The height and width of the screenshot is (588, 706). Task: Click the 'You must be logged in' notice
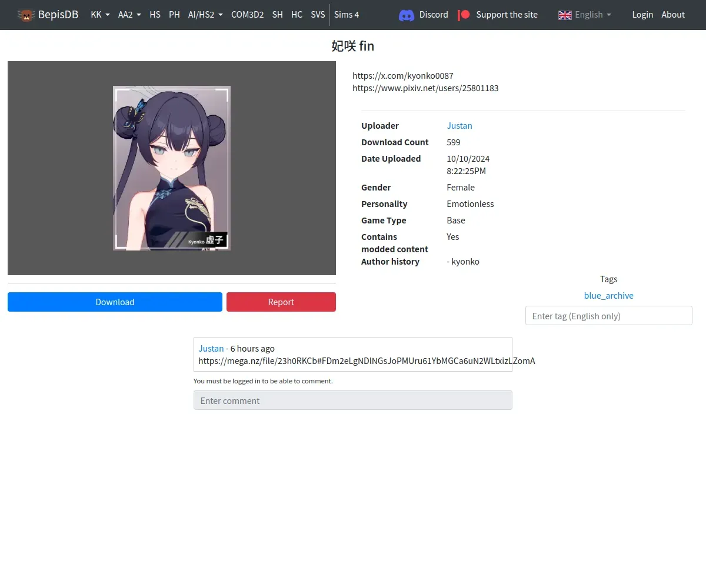[263, 381]
